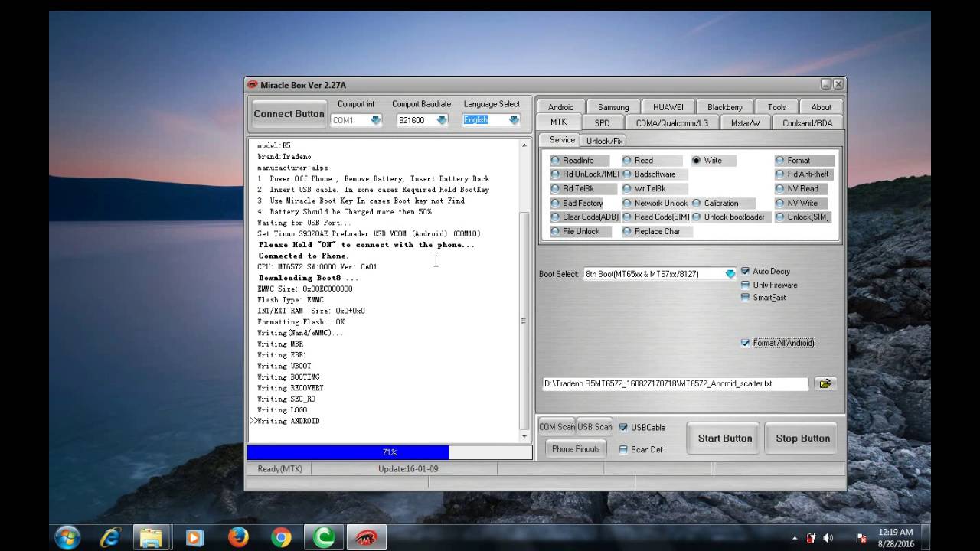
Task: Select Clear Code(ADB) option
Action: [x=584, y=217]
